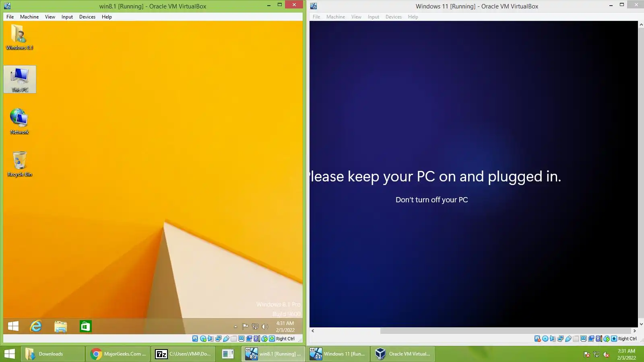
Task: Click hard disk activity indicator in win8.1 status bar
Action: [x=195, y=339]
